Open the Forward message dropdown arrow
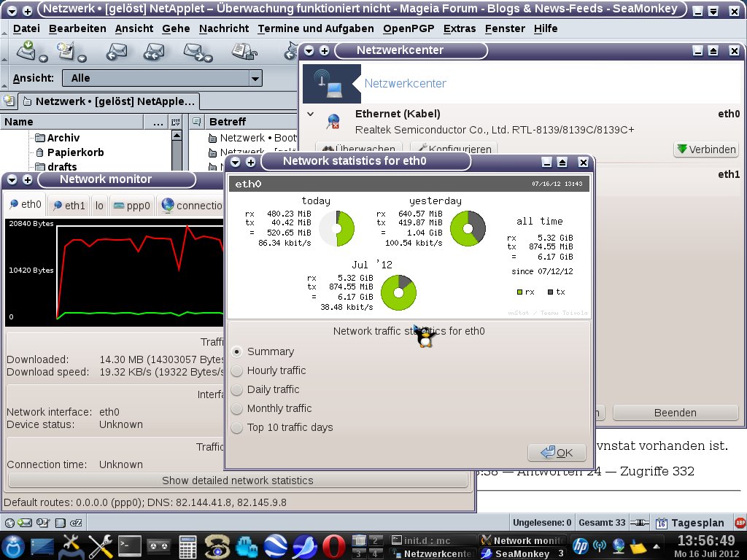This screenshot has width=747, height=560. (x=209, y=58)
